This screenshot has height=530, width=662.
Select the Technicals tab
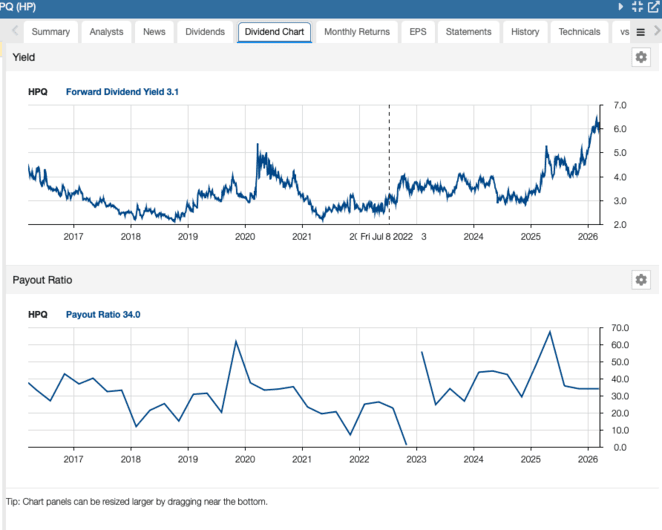pyautogui.click(x=579, y=32)
